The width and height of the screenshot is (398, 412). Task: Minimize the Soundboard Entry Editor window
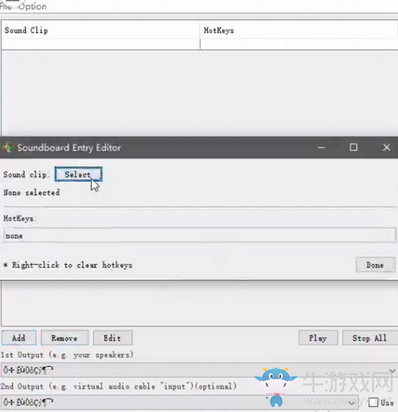[x=321, y=147]
